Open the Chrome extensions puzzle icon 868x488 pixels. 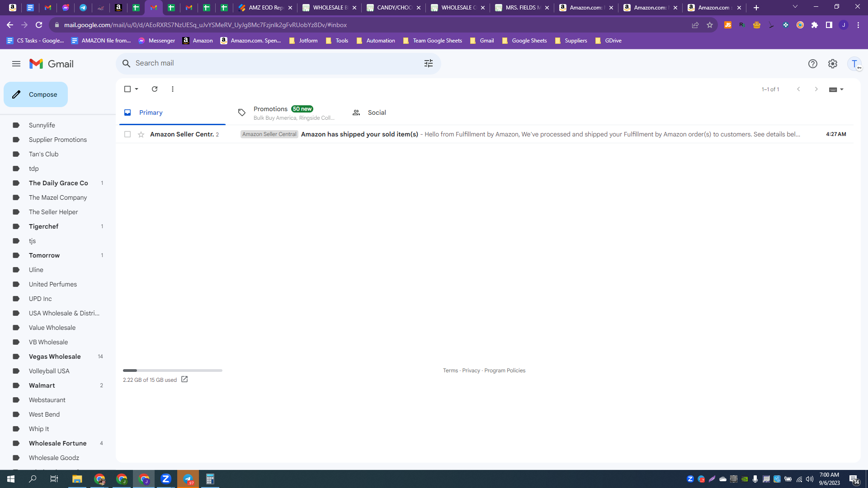[815, 25]
